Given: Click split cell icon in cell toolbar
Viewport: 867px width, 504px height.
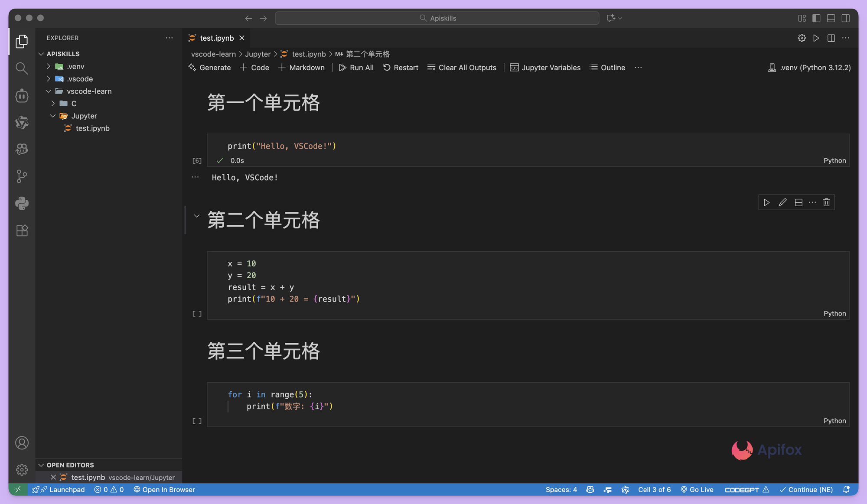Looking at the screenshot, I should (799, 202).
